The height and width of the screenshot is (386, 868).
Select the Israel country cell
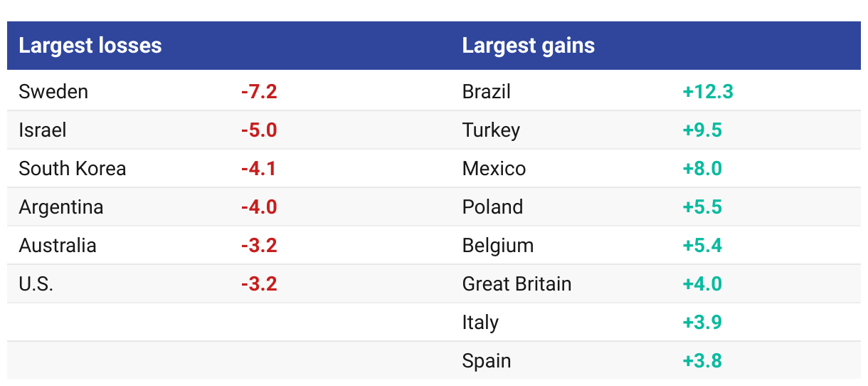[x=43, y=130]
